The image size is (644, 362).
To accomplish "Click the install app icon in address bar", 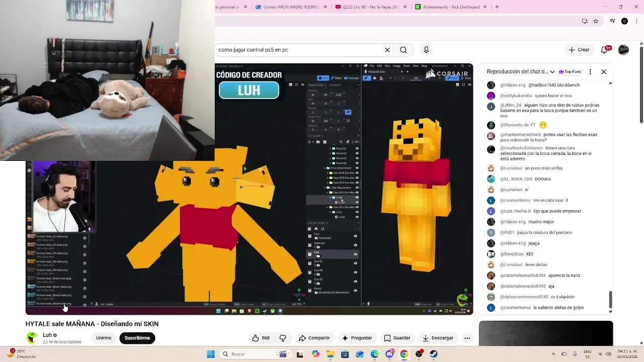I will (x=585, y=21).
